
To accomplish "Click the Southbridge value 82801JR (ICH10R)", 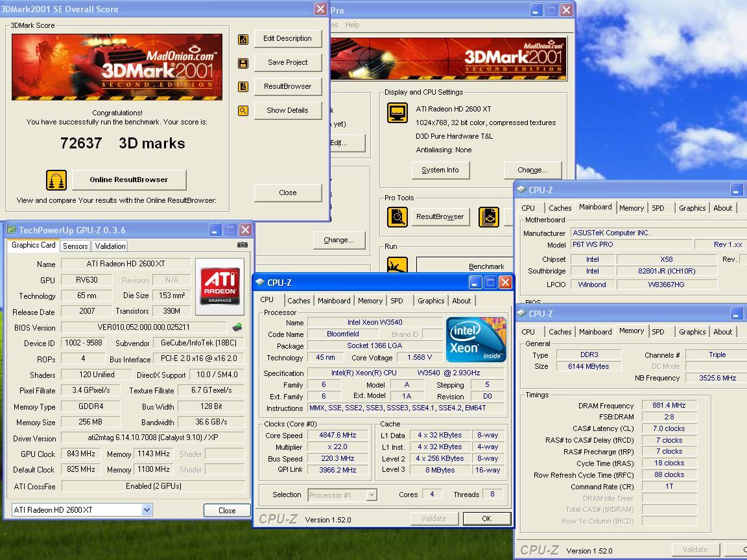I will (x=667, y=272).
